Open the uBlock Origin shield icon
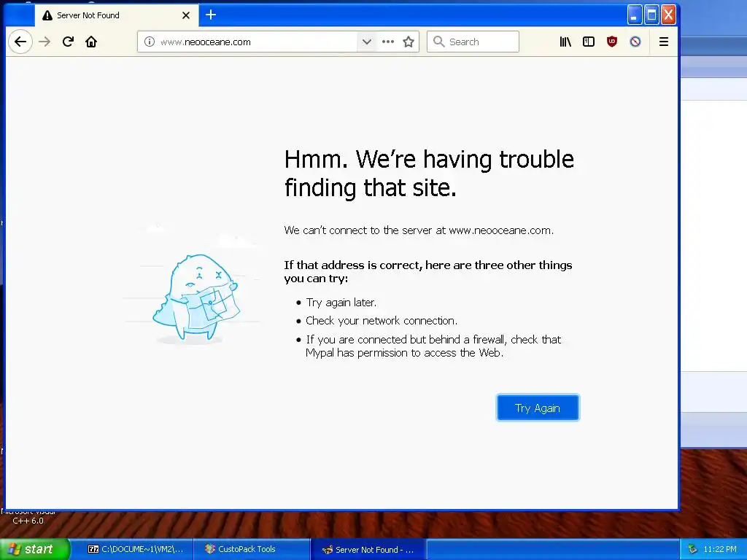Image resolution: width=747 pixels, height=560 pixels. point(612,42)
